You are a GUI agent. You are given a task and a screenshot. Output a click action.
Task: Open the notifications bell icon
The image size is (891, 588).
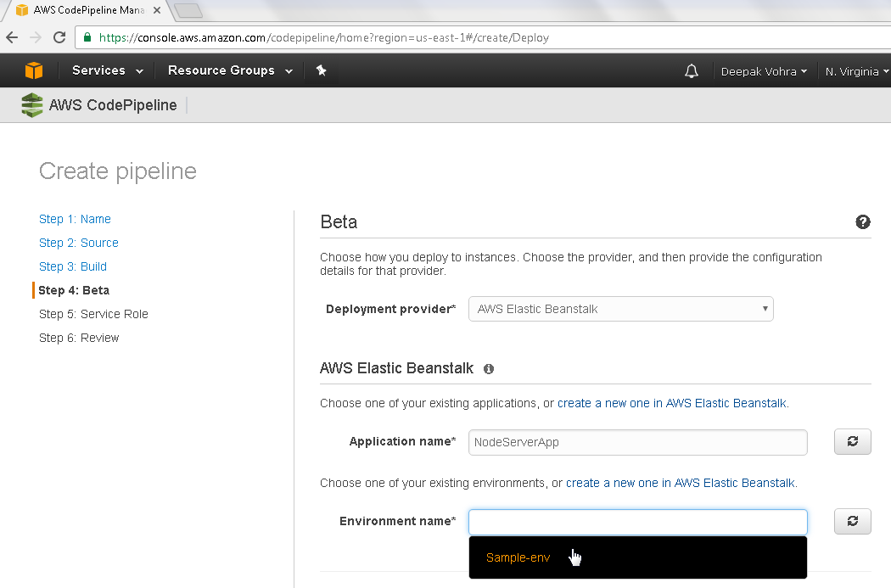point(691,71)
